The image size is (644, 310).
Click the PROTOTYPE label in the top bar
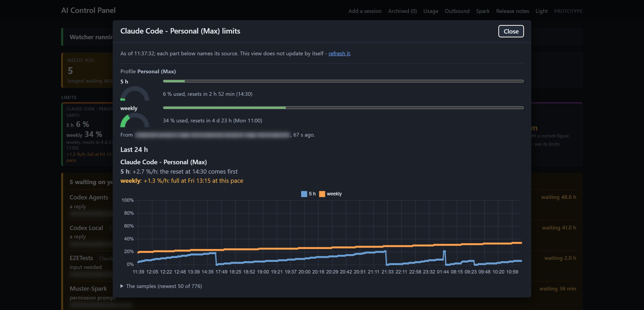pyautogui.click(x=568, y=11)
